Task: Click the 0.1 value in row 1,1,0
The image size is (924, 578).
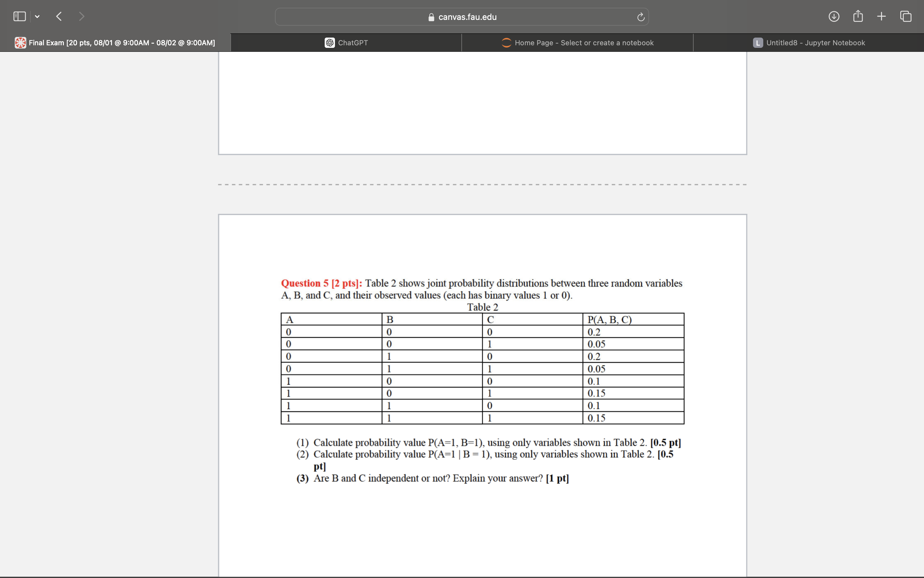Action: pos(594,406)
